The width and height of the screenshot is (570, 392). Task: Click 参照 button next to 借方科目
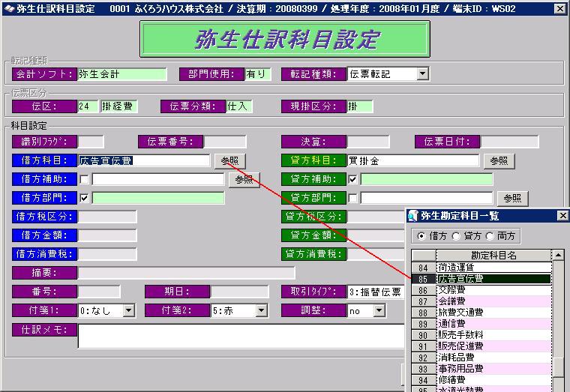pos(229,160)
